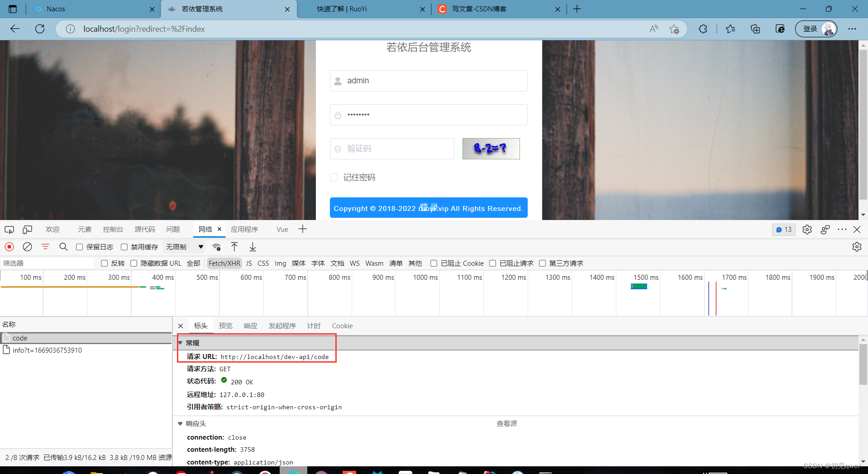Viewport: 868px width, 474px height.
Task: Stop recording network log
Action: tap(9, 247)
